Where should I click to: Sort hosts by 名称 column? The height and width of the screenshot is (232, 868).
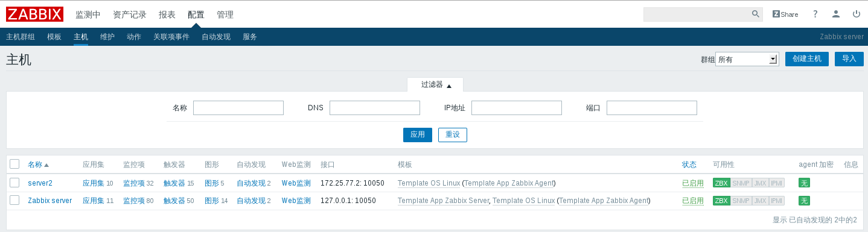click(x=38, y=165)
